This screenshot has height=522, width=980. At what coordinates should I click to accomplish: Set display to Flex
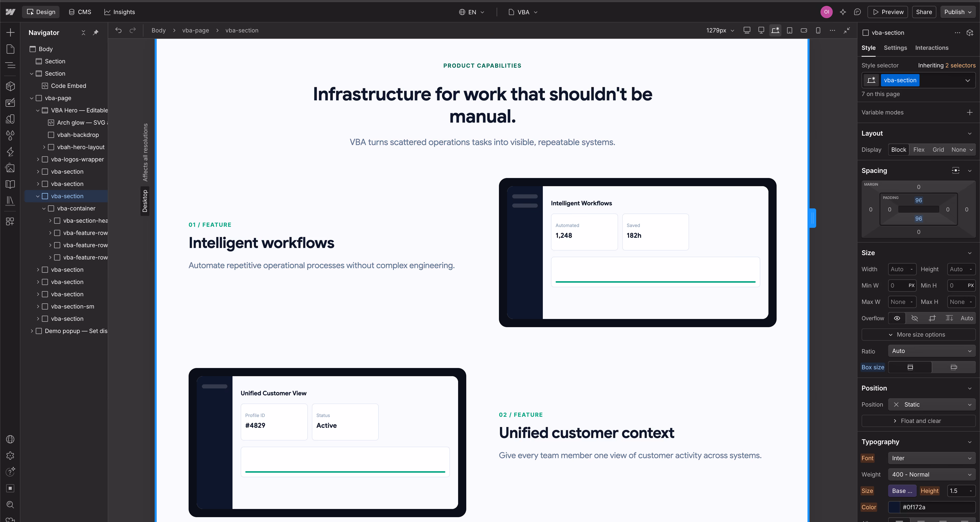pos(919,150)
